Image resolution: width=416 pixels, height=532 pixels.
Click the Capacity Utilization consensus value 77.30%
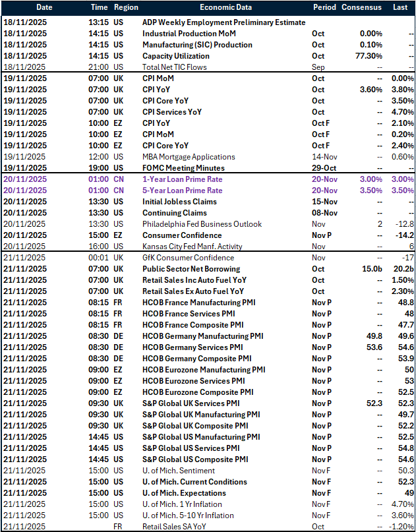[368, 56]
